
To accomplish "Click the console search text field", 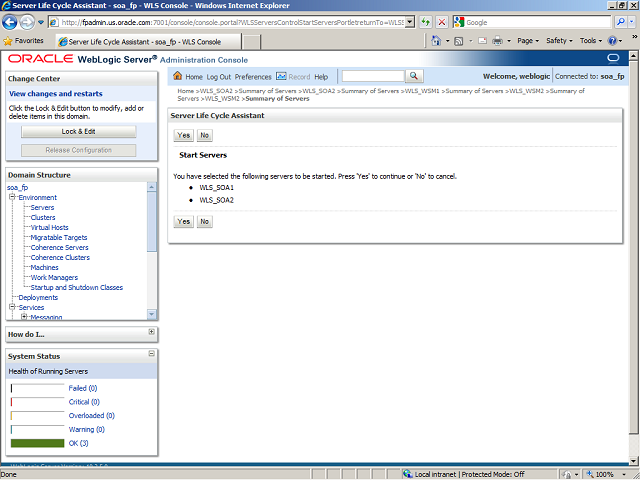I will coord(372,77).
